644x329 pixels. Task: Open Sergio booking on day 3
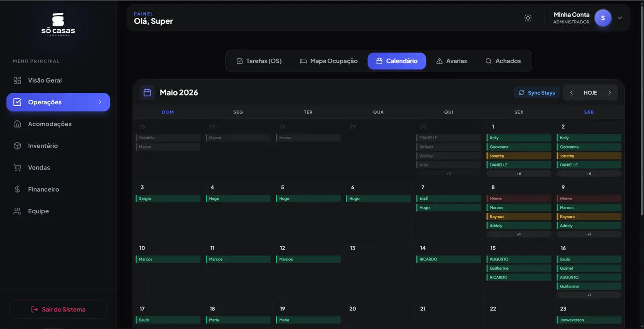168,199
